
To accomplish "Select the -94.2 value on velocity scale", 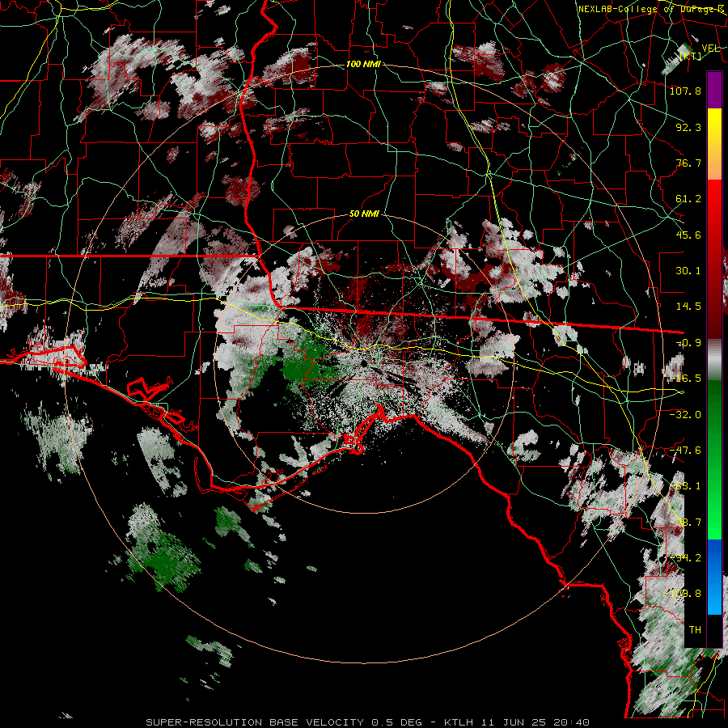I will coord(685,558).
